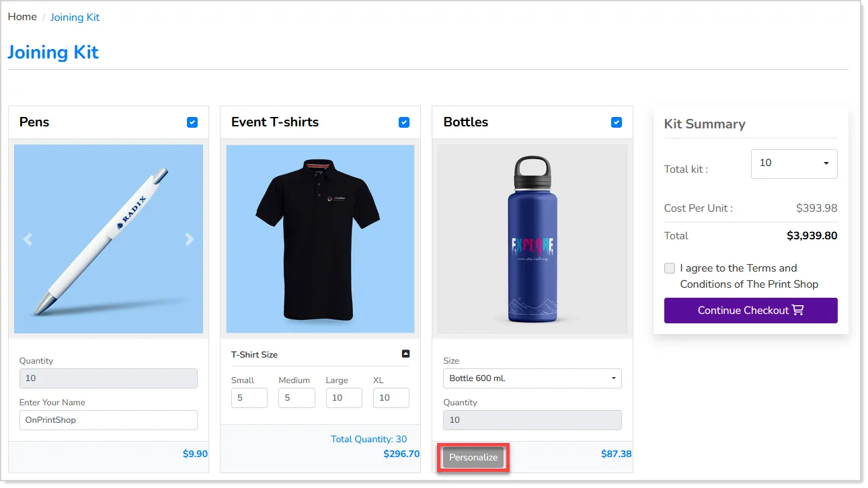Edit the Medium T-shirt quantity field
Viewport: 868px width, 488px height.
click(297, 398)
